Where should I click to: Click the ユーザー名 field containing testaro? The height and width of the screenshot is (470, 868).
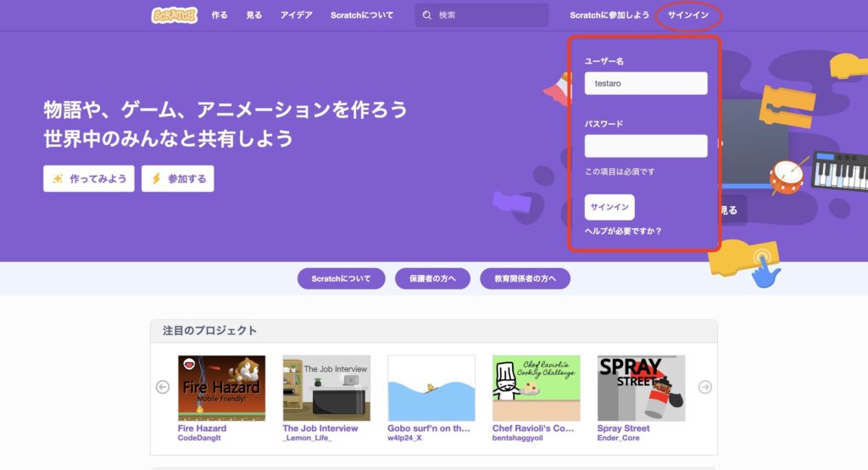click(646, 83)
